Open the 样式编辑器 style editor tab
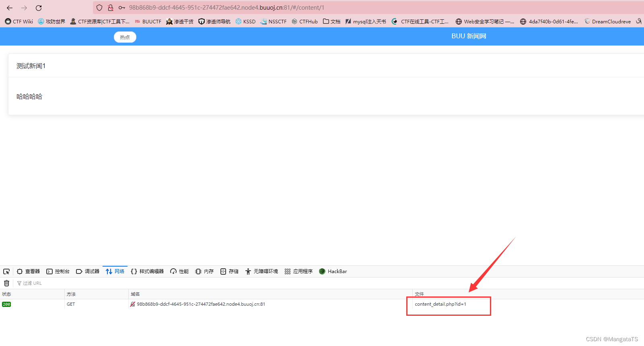644x346 pixels. [147, 271]
